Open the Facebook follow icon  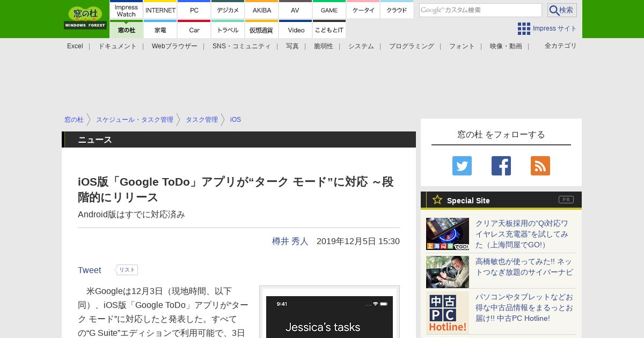point(501,166)
